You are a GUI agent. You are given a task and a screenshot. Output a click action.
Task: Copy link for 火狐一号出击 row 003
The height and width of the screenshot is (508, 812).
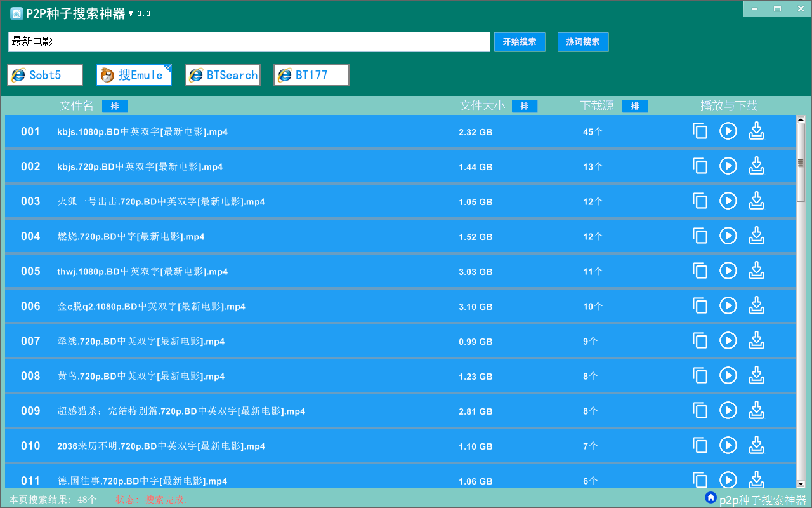(700, 201)
